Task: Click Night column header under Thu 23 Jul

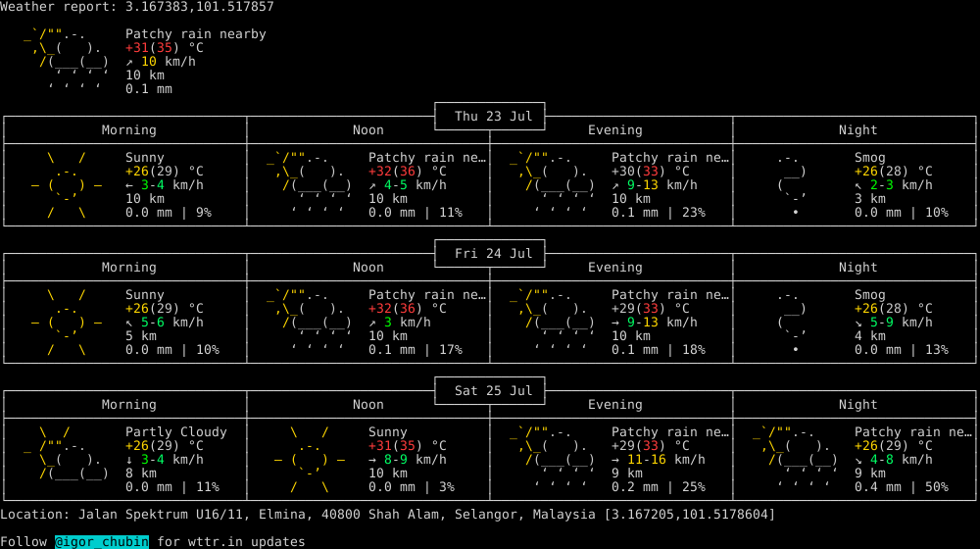Action: click(857, 130)
